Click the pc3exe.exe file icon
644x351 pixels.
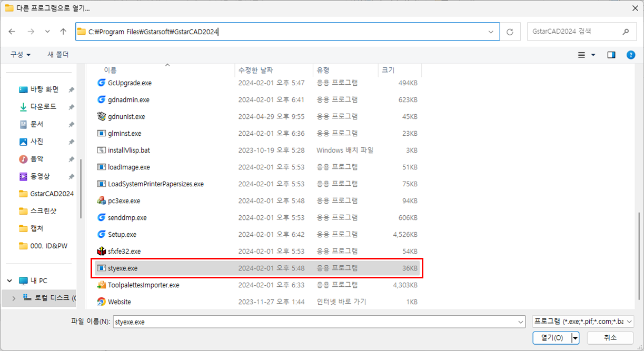(102, 200)
